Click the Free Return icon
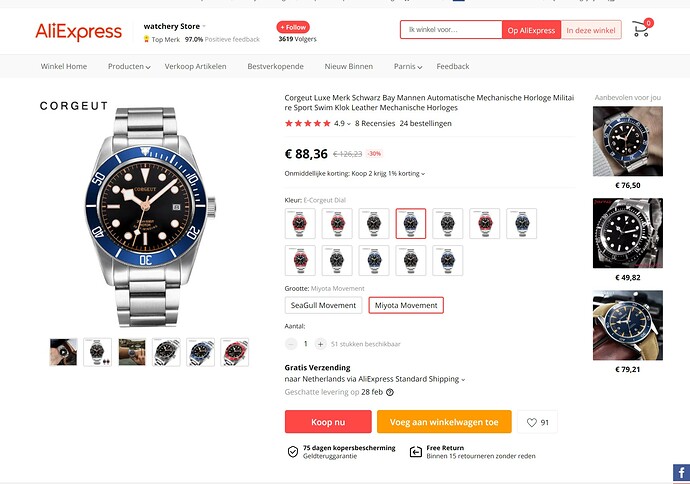 tap(416, 452)
